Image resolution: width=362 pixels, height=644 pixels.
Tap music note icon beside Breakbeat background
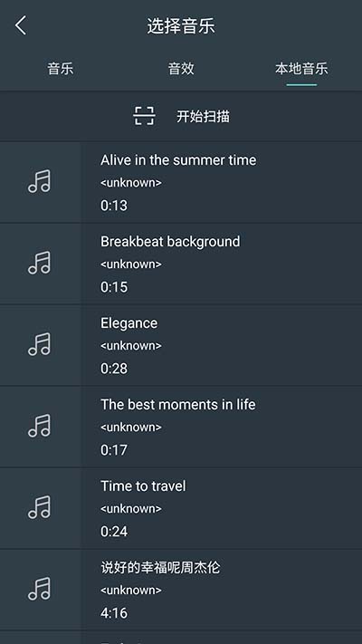[40, 263]
